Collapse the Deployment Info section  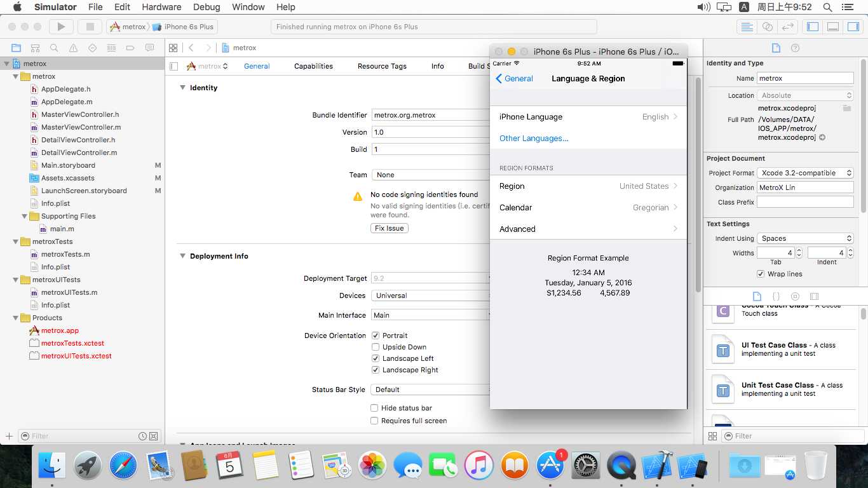pyautogui.click(x=182, y=256)
